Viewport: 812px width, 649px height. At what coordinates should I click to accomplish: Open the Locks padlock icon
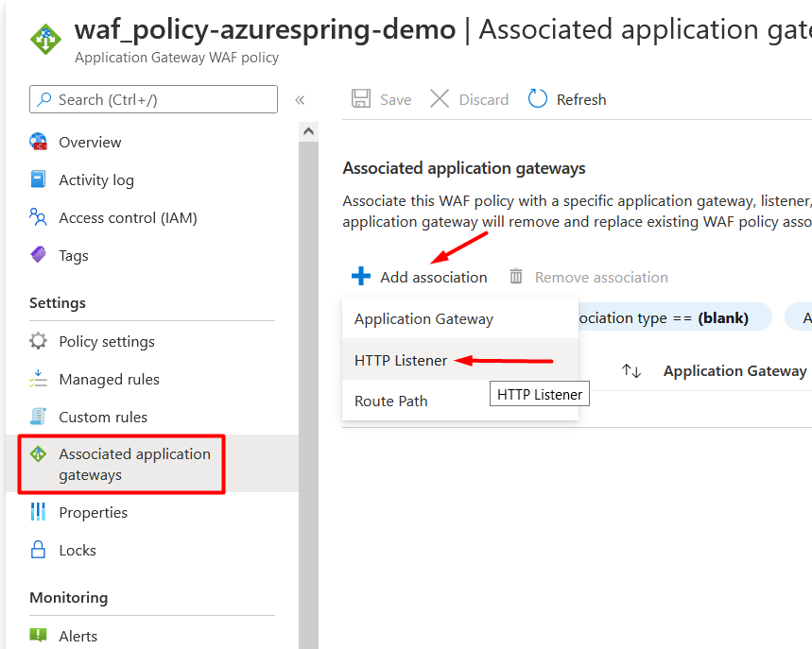click(39, 550)
